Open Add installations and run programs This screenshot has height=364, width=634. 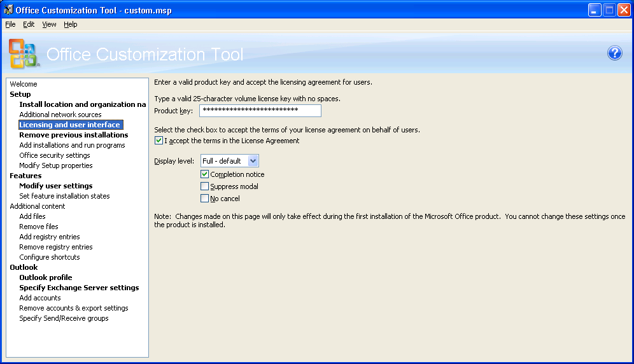pos(72,145)
